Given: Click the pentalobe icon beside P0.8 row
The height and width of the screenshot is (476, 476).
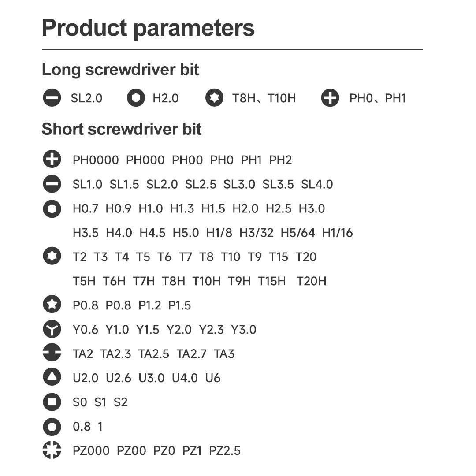Looking at the screenshot, I should coord(52,304).
